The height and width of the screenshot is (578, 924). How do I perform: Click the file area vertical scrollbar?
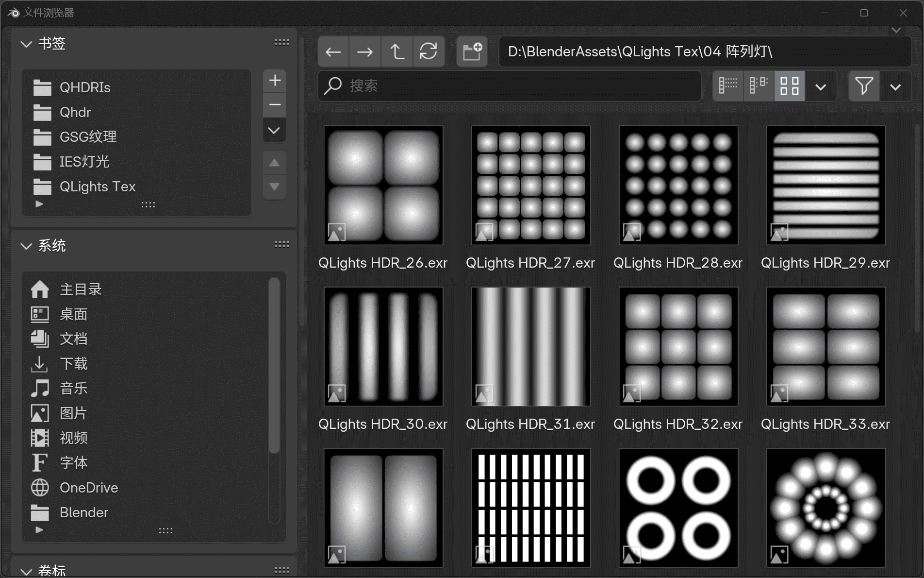(x=917, y=228)
